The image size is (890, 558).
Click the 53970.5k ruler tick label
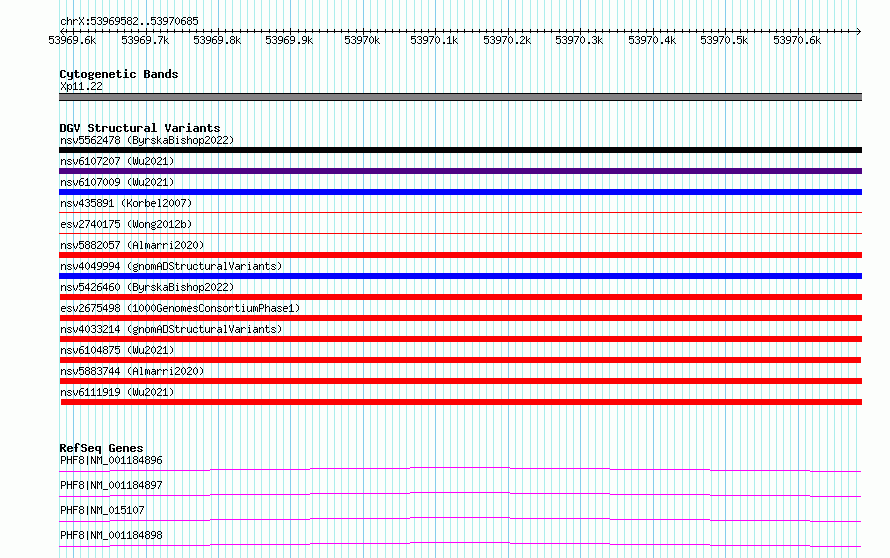[724, 40]
